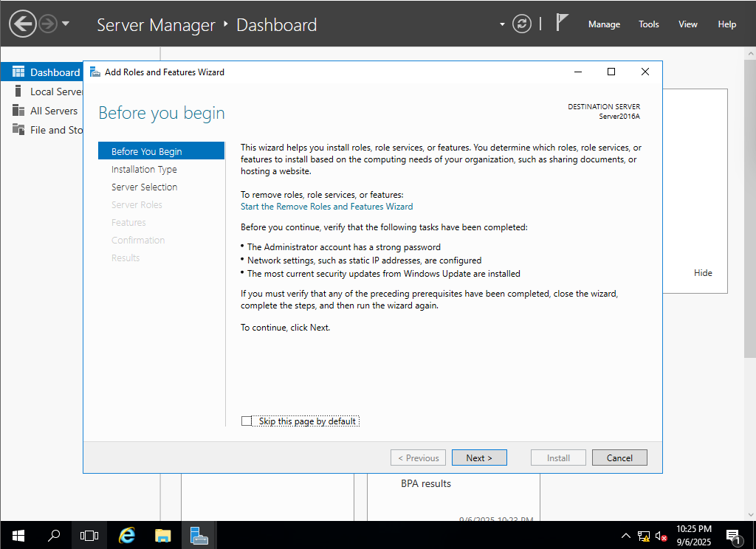Close the Add Roles and Features Wizard
756x549 pixels.
click(x=645, y=72)
